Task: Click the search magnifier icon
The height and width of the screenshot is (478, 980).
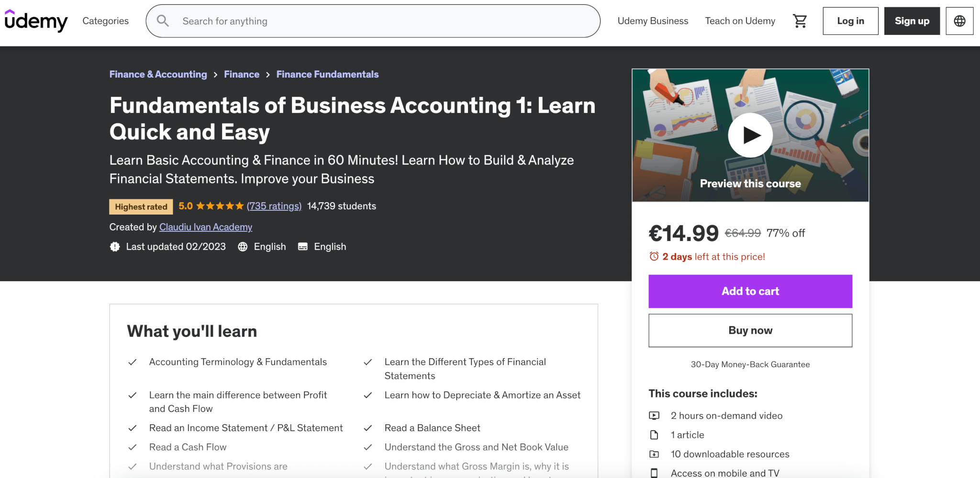Action: [163, 21]
